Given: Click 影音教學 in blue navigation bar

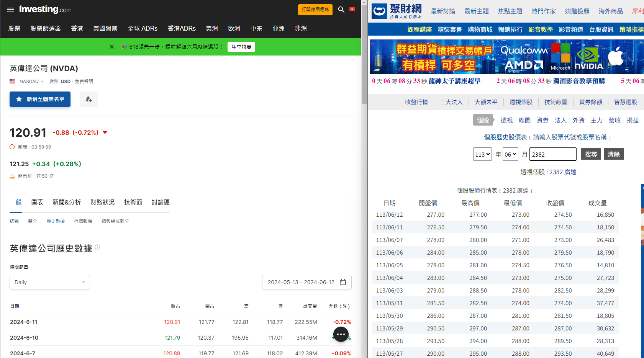Looking at the screenshot, I should [x=541, y=29].
